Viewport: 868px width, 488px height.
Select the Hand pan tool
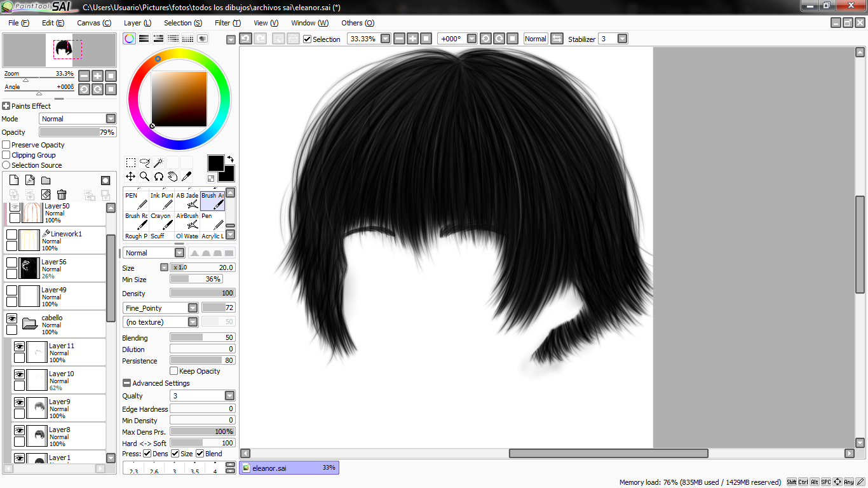[x=172, y=177]
